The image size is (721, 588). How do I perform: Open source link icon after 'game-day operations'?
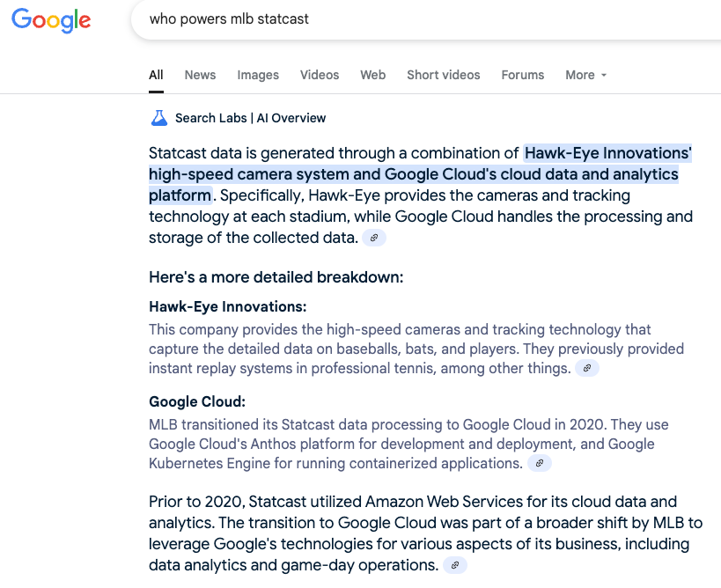[x=455, y=565]
